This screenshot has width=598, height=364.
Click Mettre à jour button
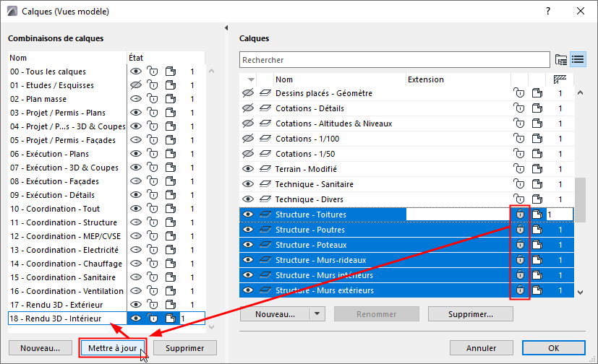(113, 348)
